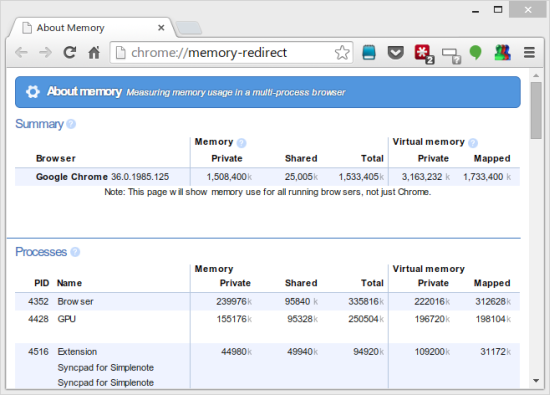The image size is (550, 395).
Task: Click the browser forward arrow
Action: pos(45,53)
